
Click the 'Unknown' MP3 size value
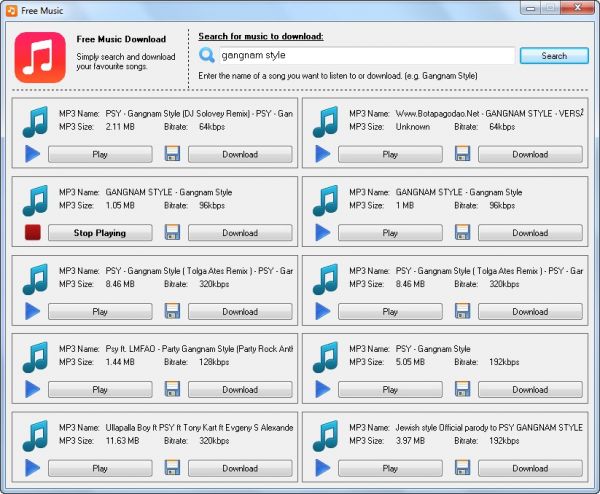coord(413,127)
